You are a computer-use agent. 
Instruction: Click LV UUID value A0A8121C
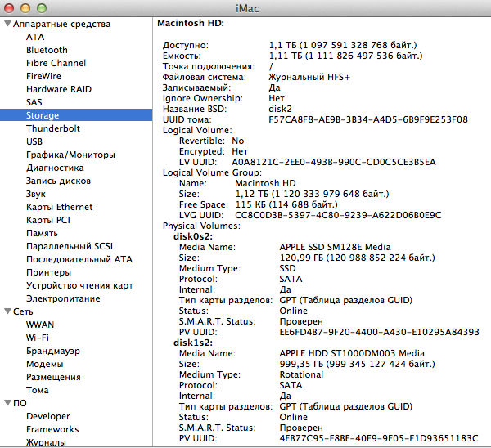[x=334, y=162]
